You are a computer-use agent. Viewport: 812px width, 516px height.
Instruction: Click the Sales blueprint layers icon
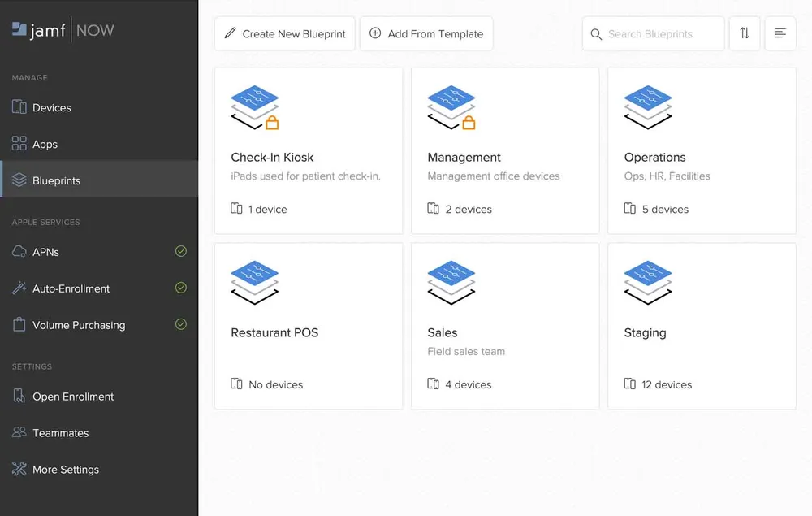pyautogui.click(x=451, y=283)
